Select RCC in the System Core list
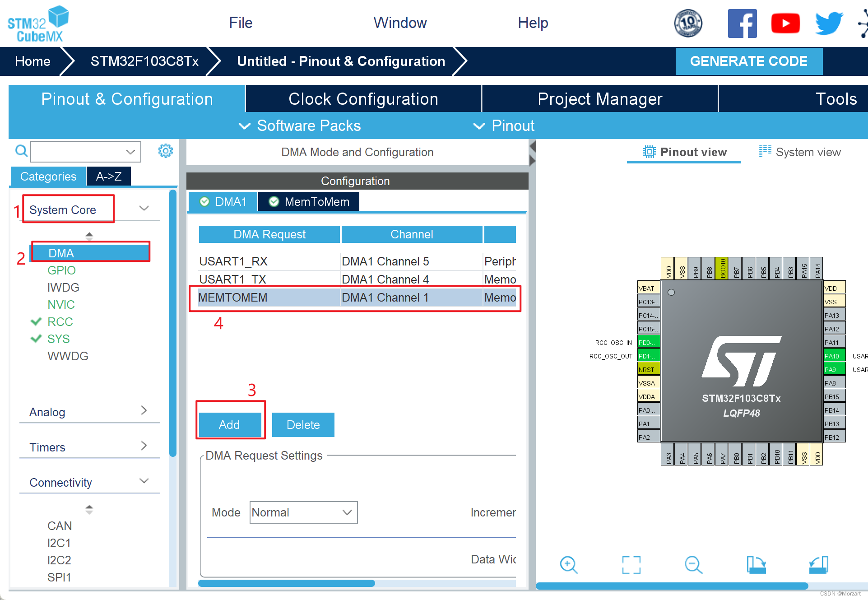The width and height of the screenshot is (868, 600). pyautogui.click(x=60, y=321)
